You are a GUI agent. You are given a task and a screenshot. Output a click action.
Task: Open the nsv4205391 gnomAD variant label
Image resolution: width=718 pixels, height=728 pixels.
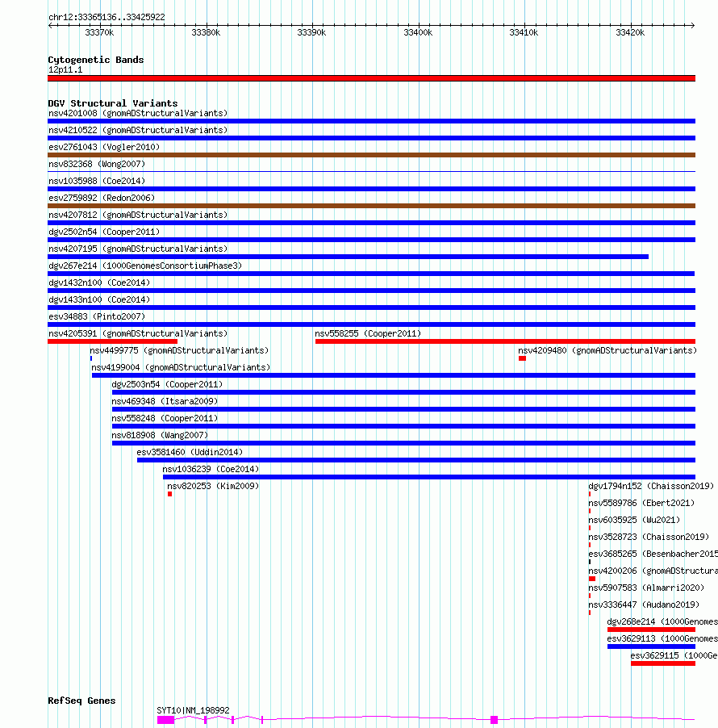138,333
